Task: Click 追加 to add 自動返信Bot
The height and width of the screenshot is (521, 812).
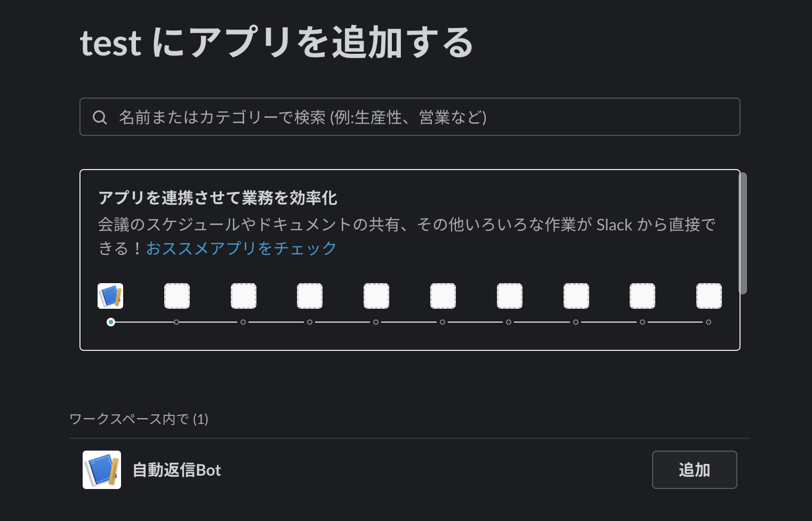Action: point(694,470)
